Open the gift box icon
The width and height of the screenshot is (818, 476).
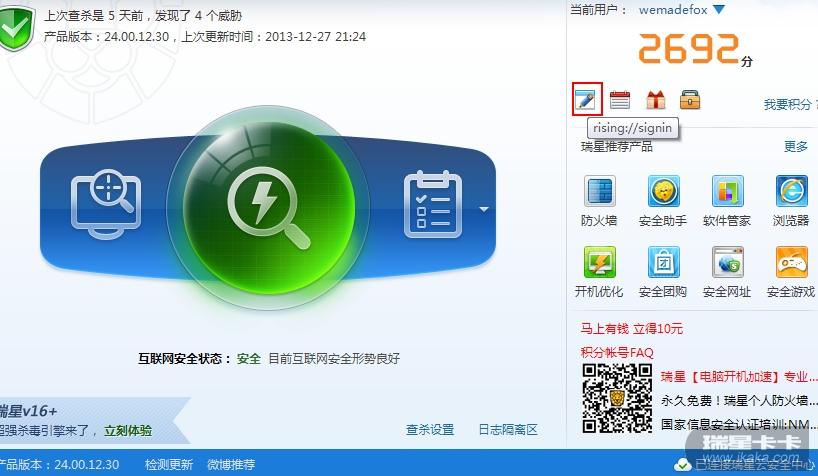click(x=655, y=99)
